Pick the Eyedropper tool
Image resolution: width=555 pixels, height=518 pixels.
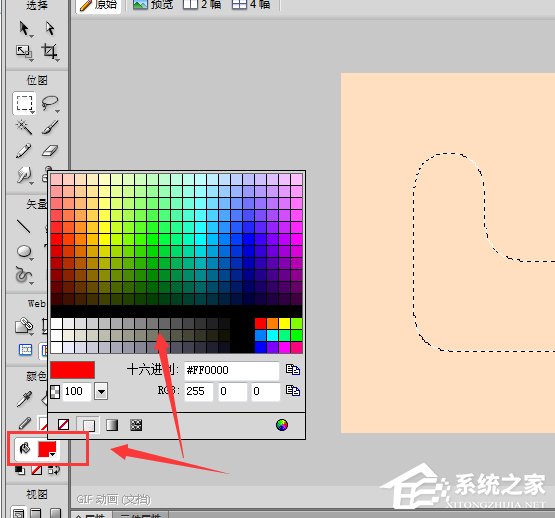(24, 399)
